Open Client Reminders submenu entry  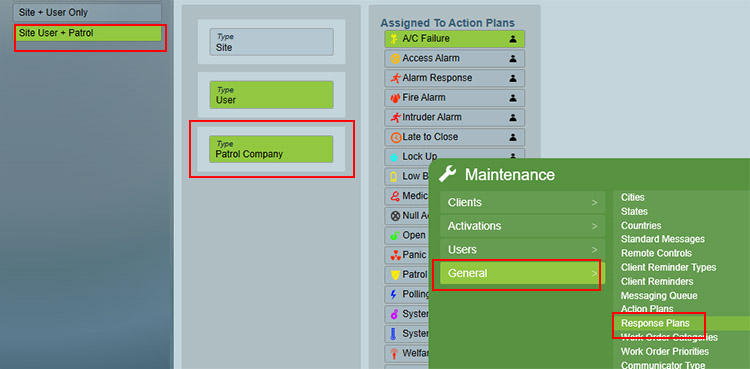click(657, 281)
